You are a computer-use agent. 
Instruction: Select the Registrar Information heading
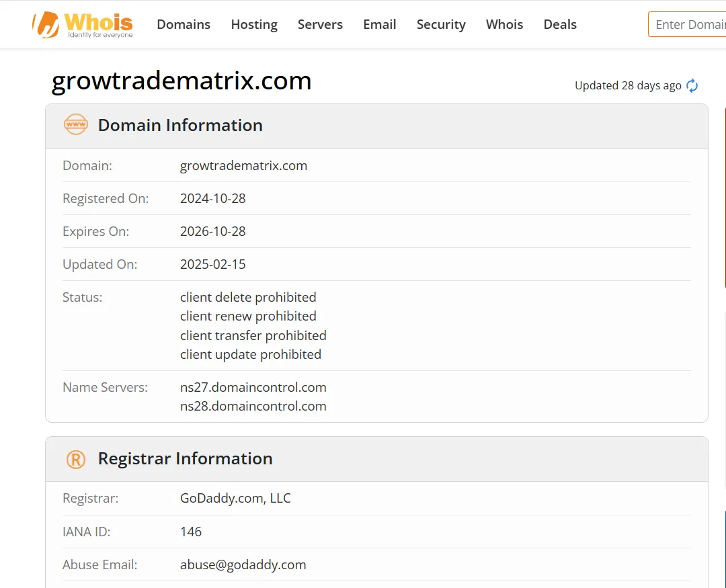pos(186,459)
